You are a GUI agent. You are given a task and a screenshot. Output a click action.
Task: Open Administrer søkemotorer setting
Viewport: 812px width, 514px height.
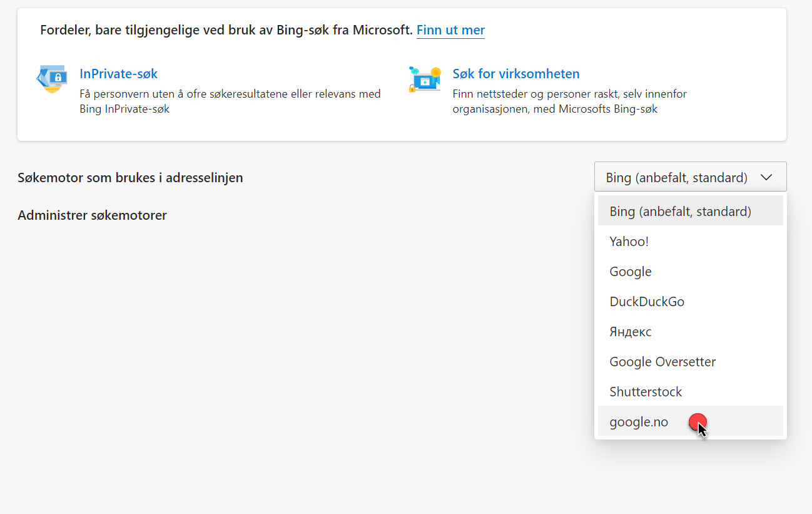click(92, 215)
